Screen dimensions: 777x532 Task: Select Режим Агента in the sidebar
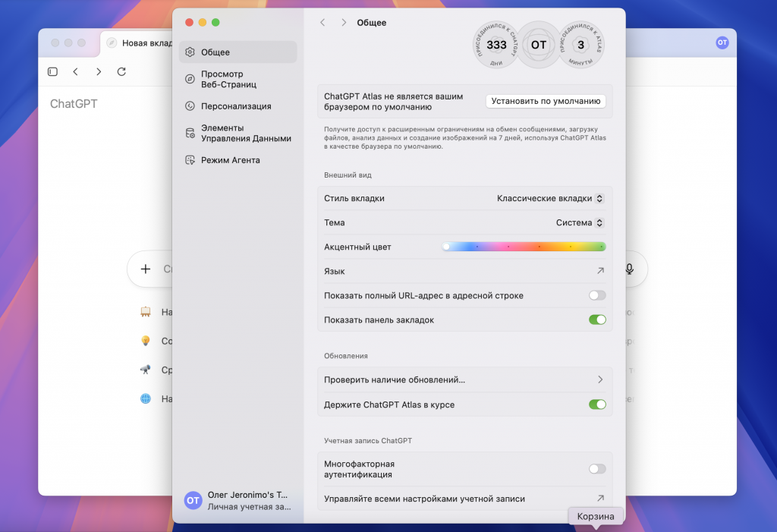click(x=238, y=160)
